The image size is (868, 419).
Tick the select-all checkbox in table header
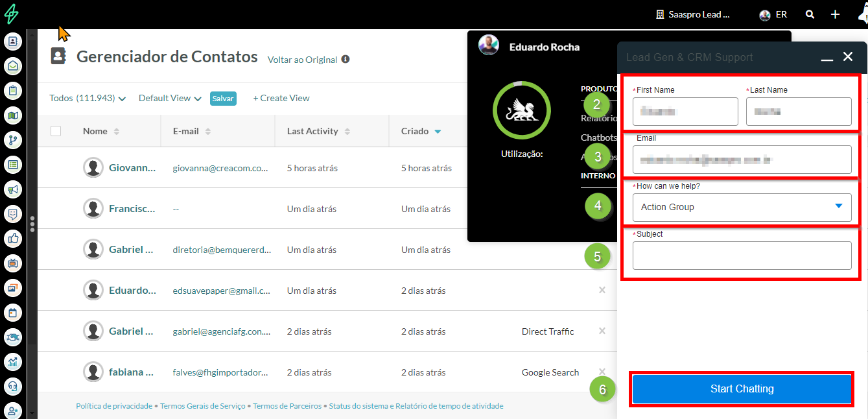pos(56,131)
